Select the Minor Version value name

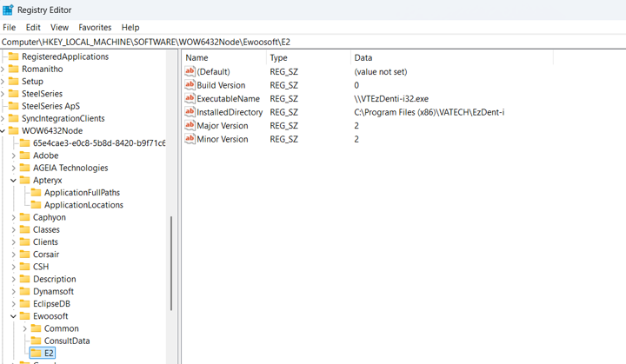(x=223, y=139)
